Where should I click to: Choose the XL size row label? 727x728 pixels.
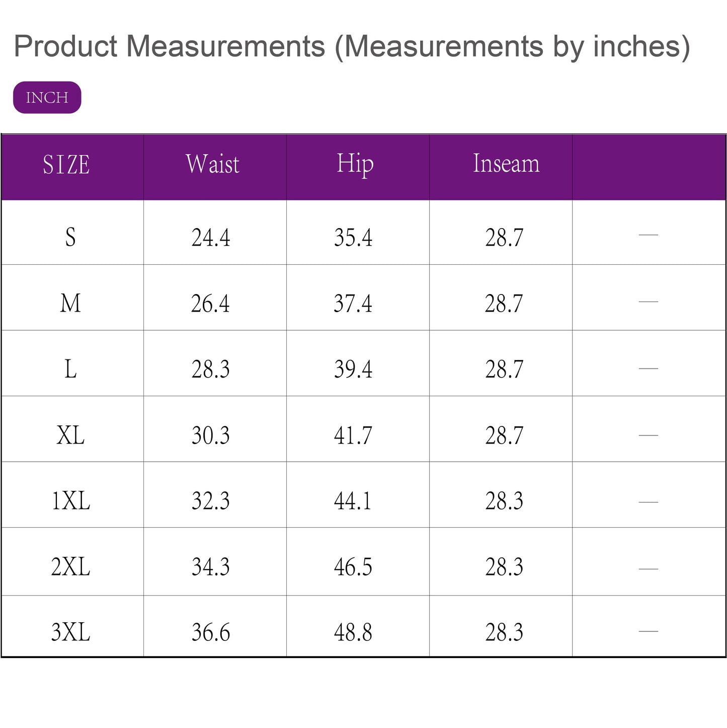[70, 435]
